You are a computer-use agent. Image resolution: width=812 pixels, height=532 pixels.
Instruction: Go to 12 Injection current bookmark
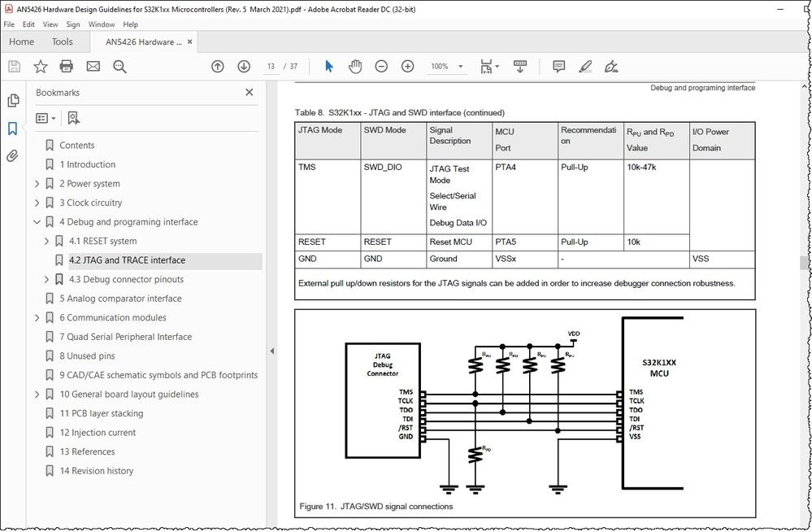point(98,433)
